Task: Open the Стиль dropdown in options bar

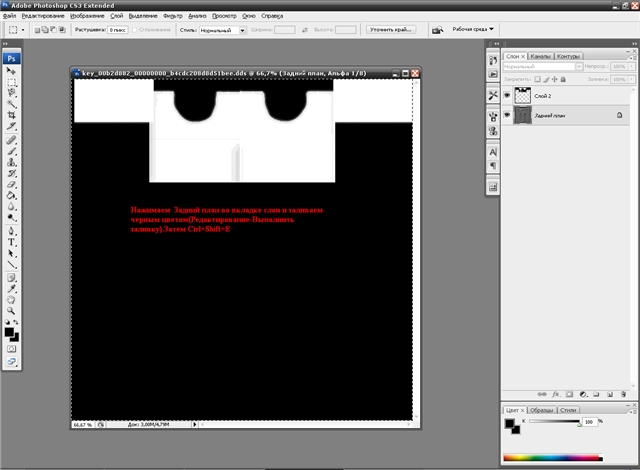Action: point(224,30)
